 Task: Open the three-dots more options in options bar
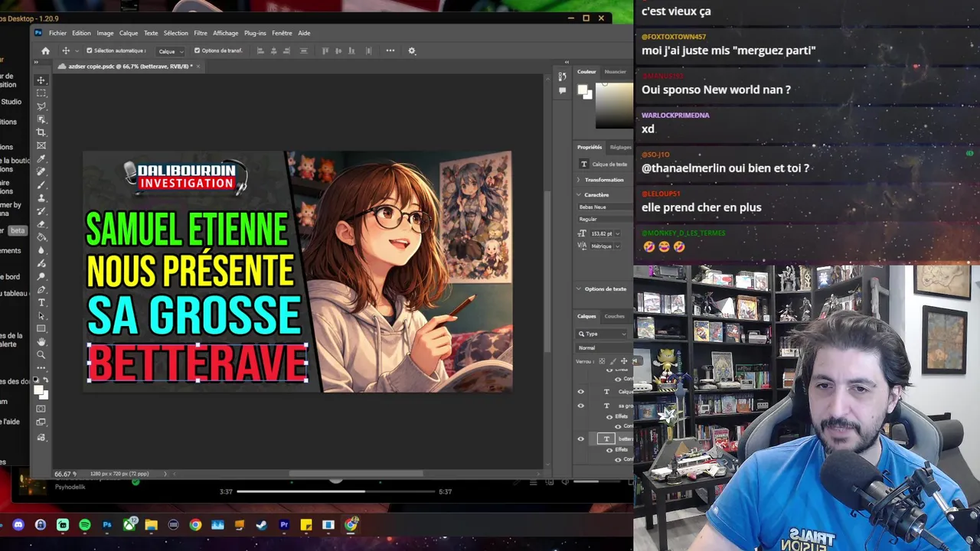click(390, 51)
